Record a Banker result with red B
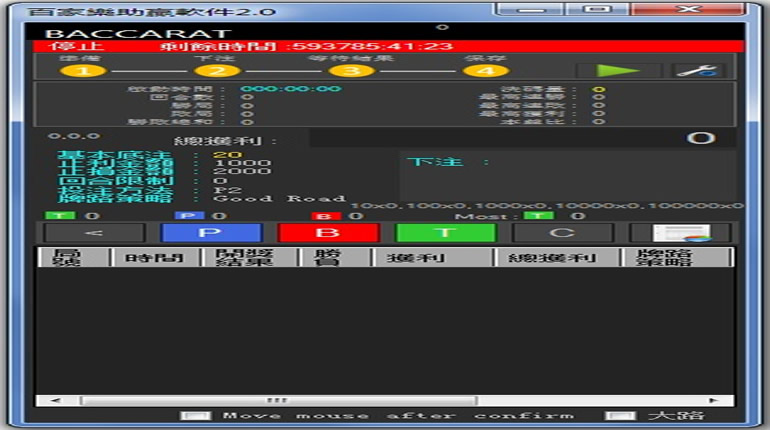 point(329,233)
